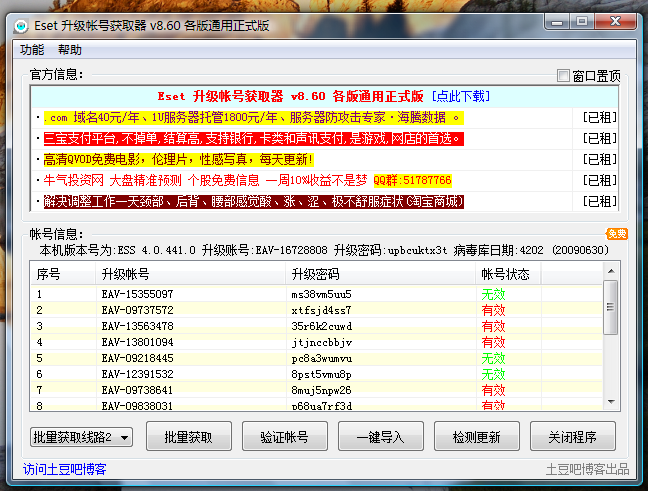648x491 pixels.
Task: Open the 解决调整工作一天颈部 ad link
Action: [254, 202]
